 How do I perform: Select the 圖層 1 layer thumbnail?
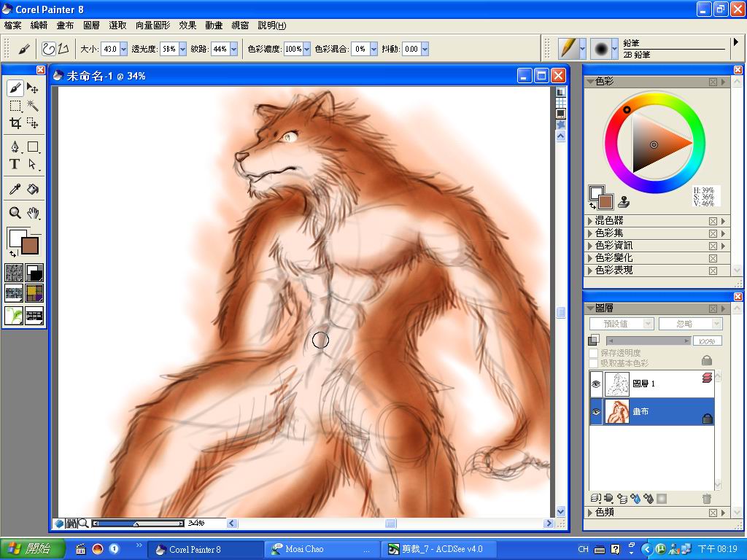pos(617,383)
